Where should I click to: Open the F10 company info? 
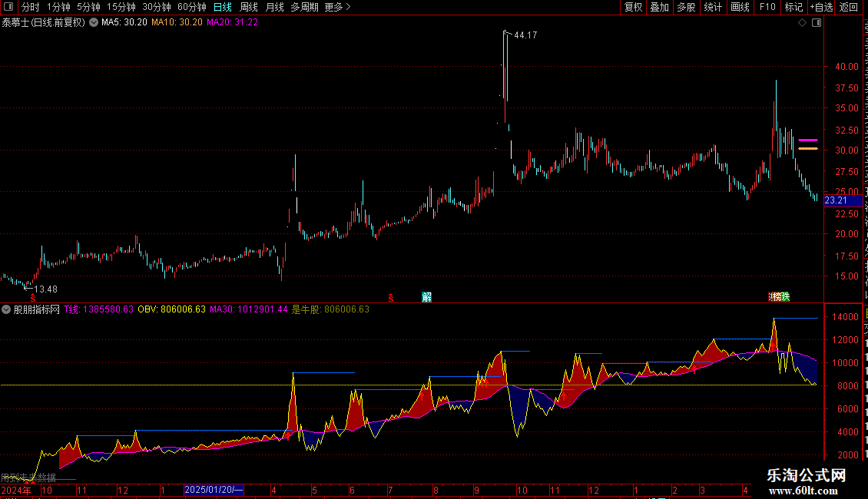tap(767, 7)
